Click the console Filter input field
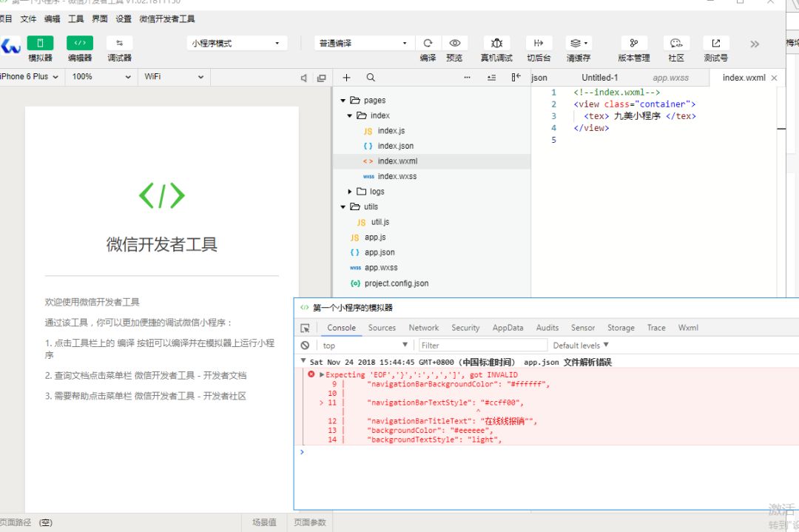Viewport: 799px width, 532px height. tap(482, 346)
